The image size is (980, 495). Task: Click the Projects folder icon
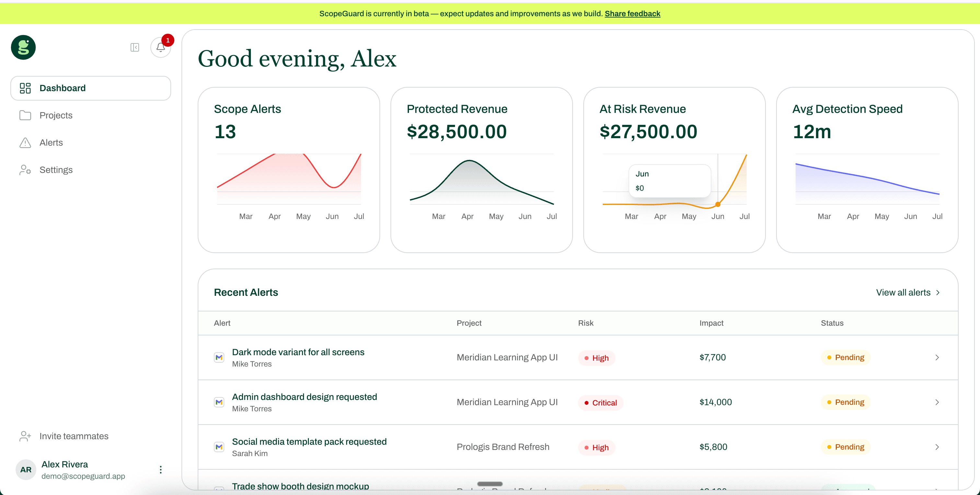(25, 115)
